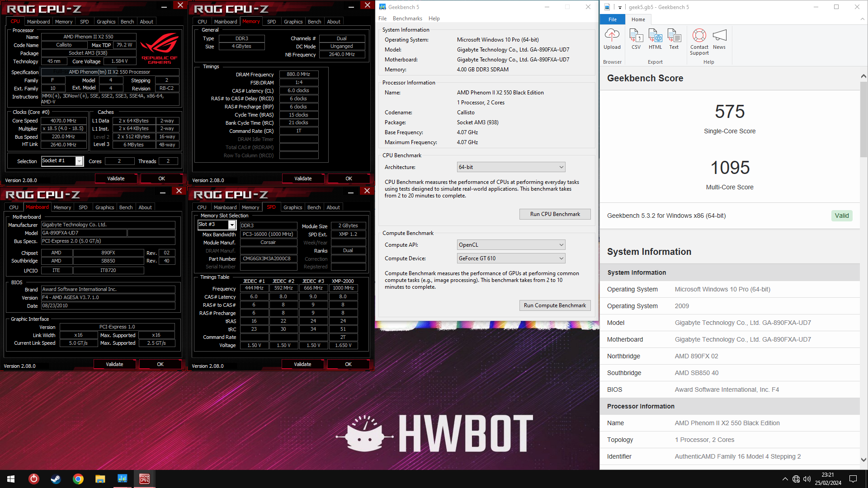Click Validate in the CPU tab window
Image resolution: width=868 pixels, height=488 pixels.
(116, 178)
